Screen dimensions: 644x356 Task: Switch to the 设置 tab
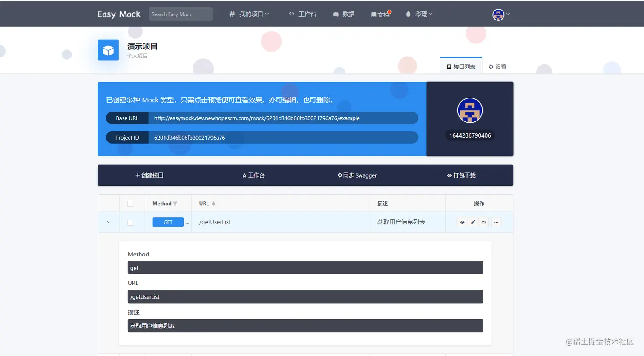(x=497, y=66)
